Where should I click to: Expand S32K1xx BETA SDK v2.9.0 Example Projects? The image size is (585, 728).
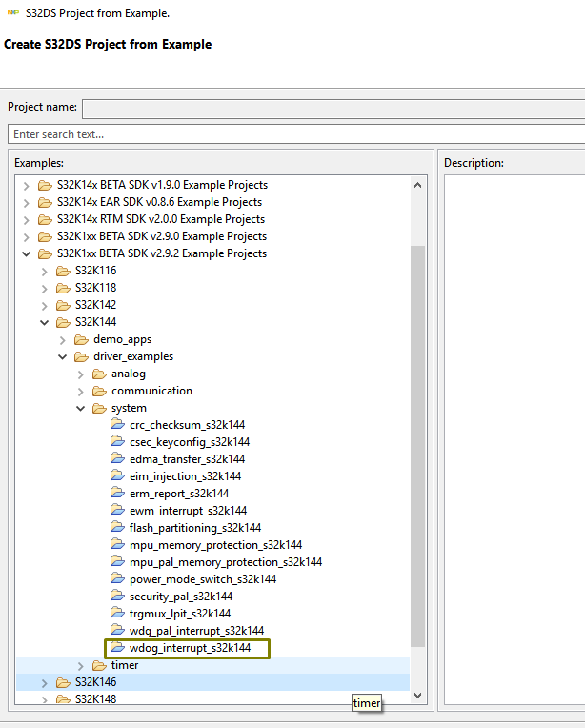pos(27,237)
